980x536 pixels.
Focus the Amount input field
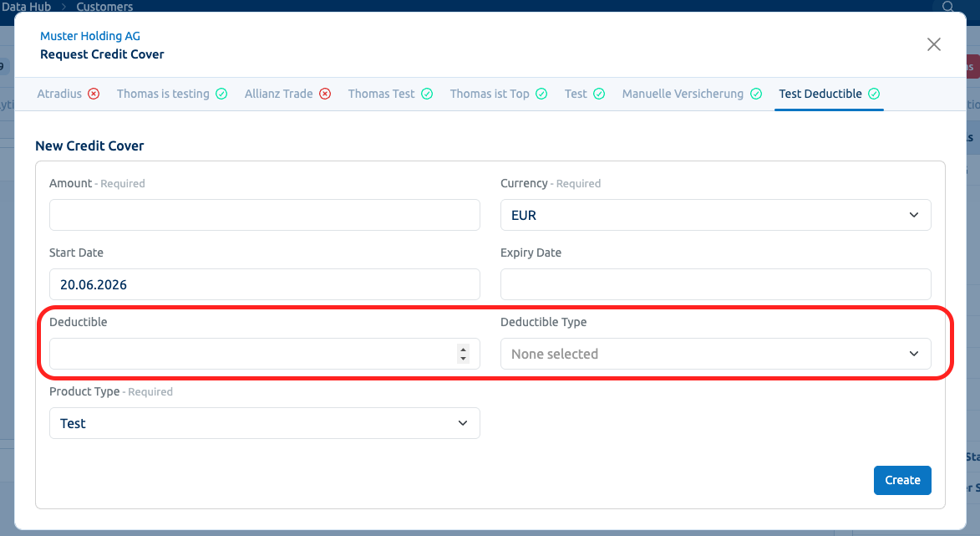click(264, 215)
